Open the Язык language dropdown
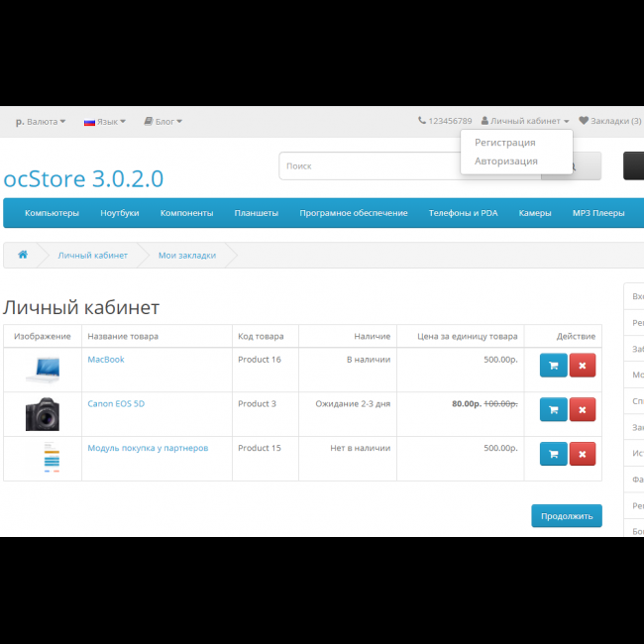Viewport: 644px width, 644px height. 105,122
